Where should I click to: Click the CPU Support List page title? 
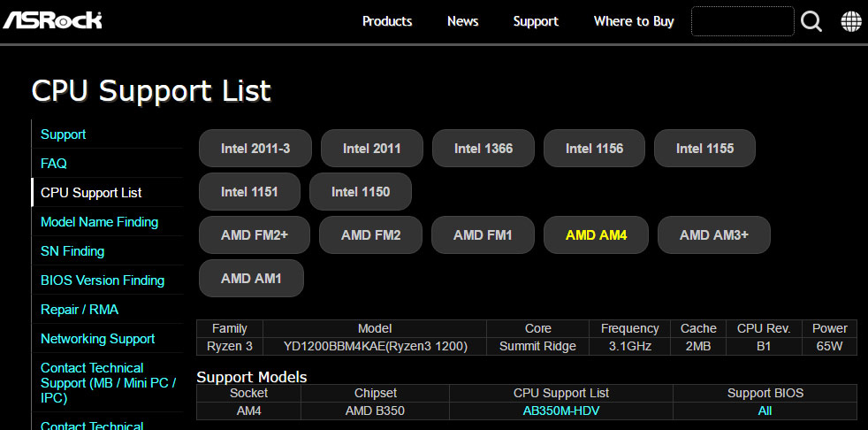[x=151, y=91]
